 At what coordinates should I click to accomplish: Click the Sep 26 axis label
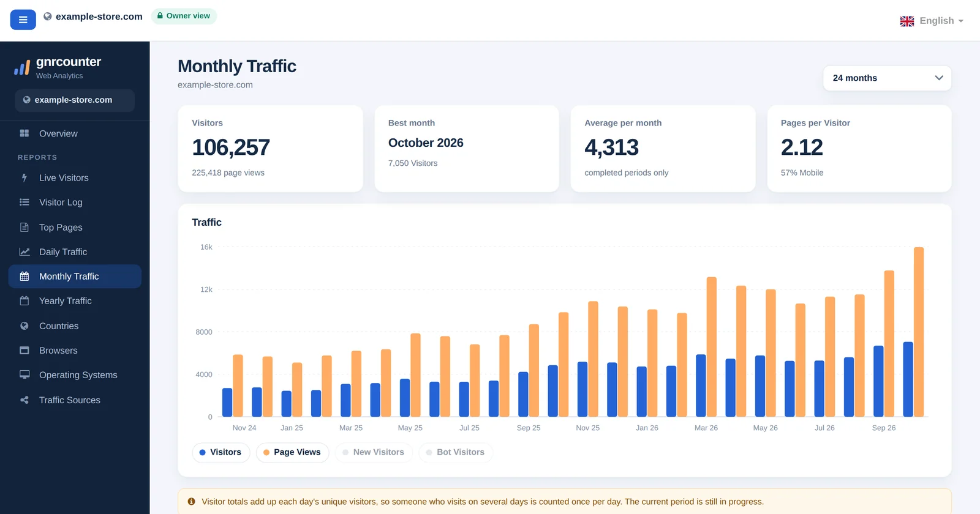pos(884,428)
